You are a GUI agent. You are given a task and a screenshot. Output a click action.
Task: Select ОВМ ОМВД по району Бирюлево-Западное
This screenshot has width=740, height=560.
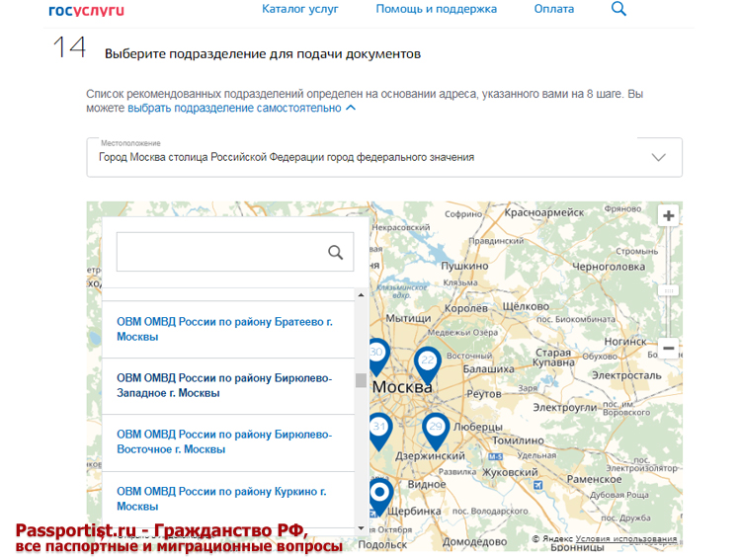coord(228,386)
